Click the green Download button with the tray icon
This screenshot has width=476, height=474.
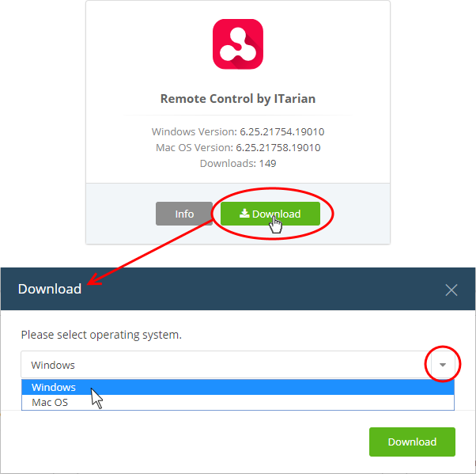coord(270,214)
